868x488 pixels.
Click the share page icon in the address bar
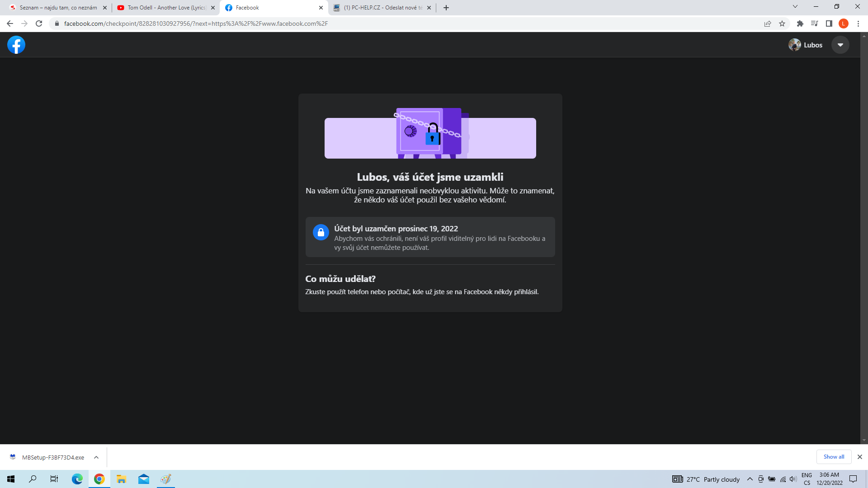coord(768,23)
